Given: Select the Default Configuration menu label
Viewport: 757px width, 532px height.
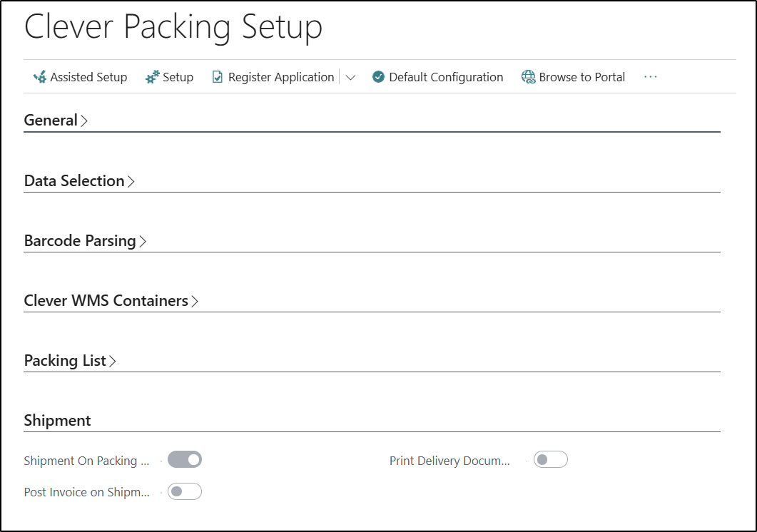Looking at the screenshot, I should pyautogui.click(x=446, y=77).
